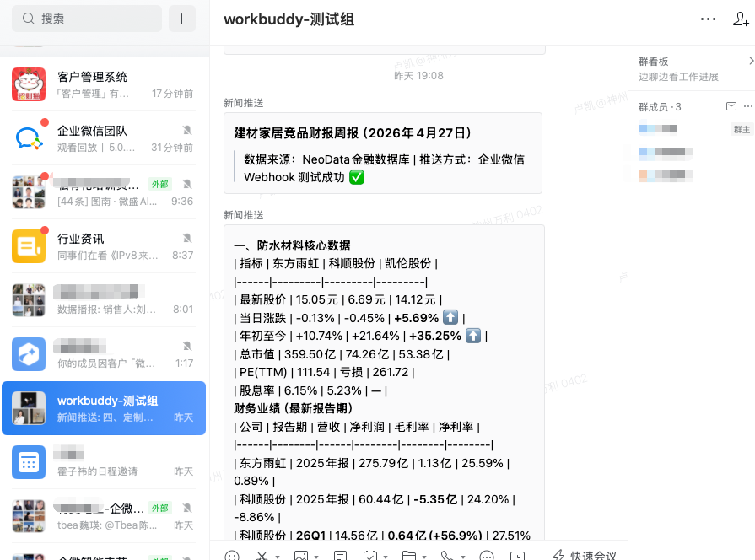755x560 pixels.
Task: Add a member using the header person-plus icon
Action: point(741,19)
